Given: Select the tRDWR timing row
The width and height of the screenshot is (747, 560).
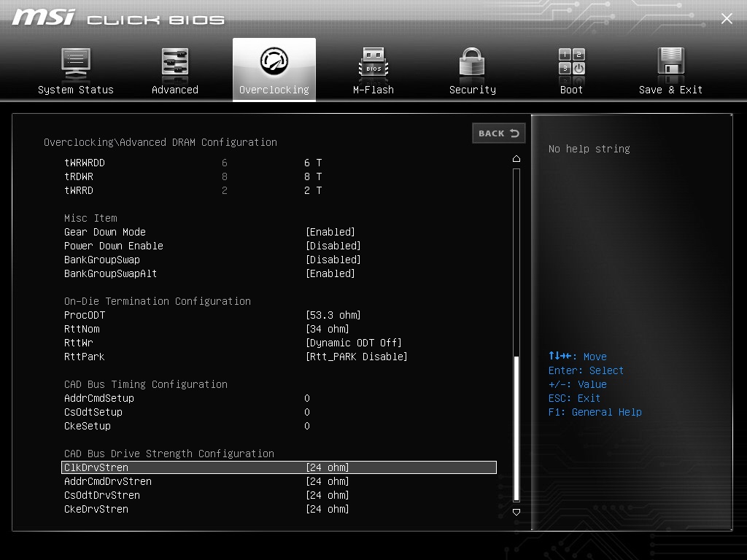Looking at the screenshot, I should (279, 176).
